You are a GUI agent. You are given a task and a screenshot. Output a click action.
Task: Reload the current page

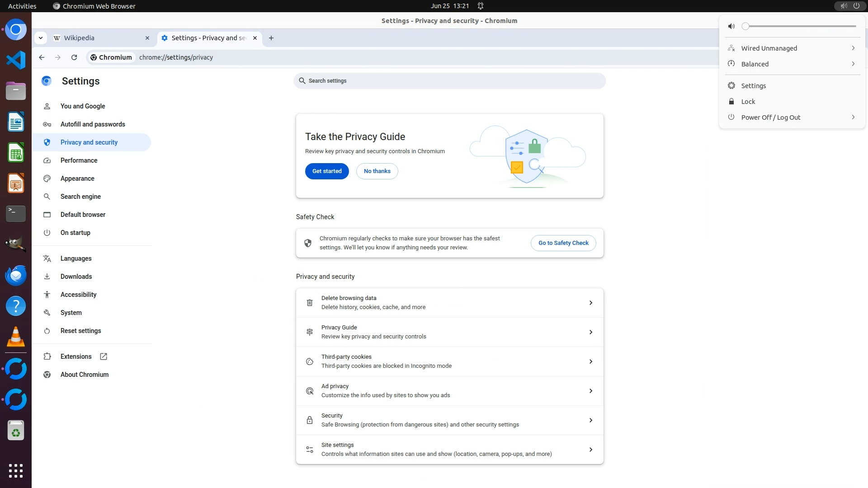tap(74, 57)
